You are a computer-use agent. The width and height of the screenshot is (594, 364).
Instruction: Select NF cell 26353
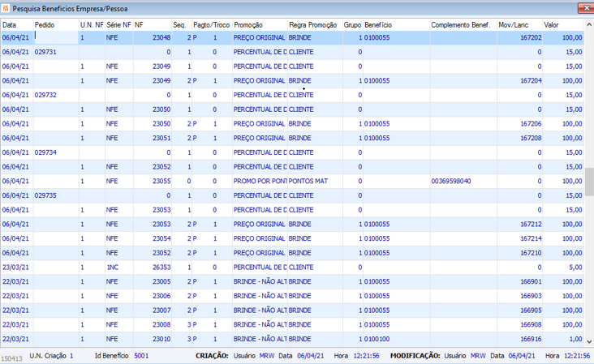(153, 268)
